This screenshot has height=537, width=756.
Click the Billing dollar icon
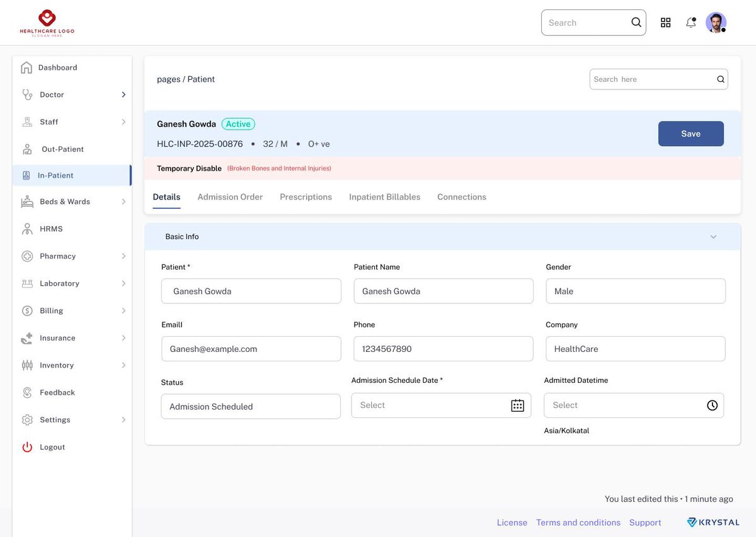tap(27, 311)
